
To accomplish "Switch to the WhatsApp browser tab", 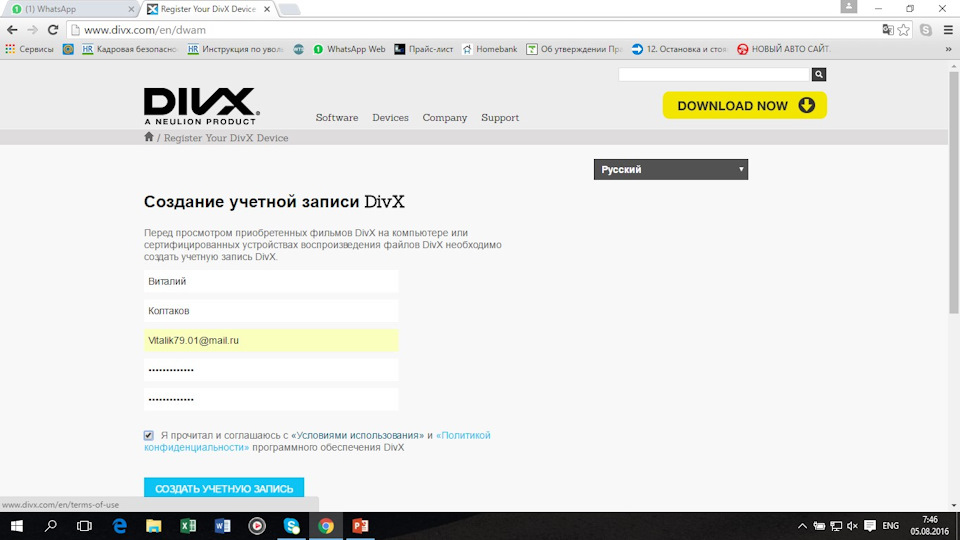I will pos(69,9).
